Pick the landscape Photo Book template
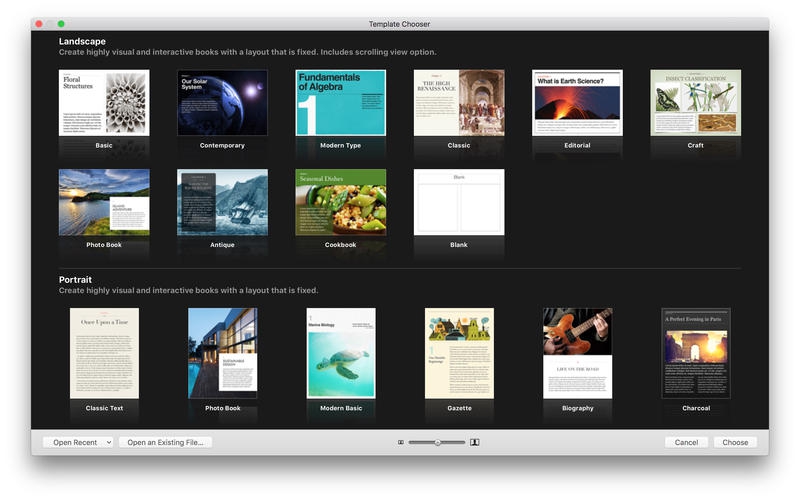Image resolution: width=800 pixels, height=500 pixels. [104, 202]
